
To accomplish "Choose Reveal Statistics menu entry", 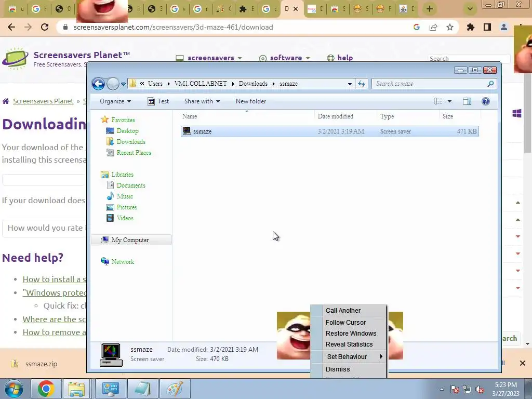I will 349,344.
